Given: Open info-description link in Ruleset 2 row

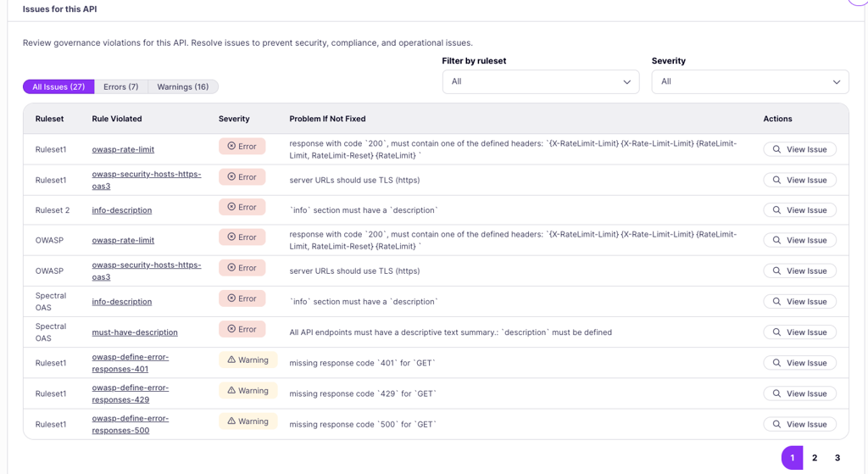Looking at the screenshot, I should (x=122, y=210).
